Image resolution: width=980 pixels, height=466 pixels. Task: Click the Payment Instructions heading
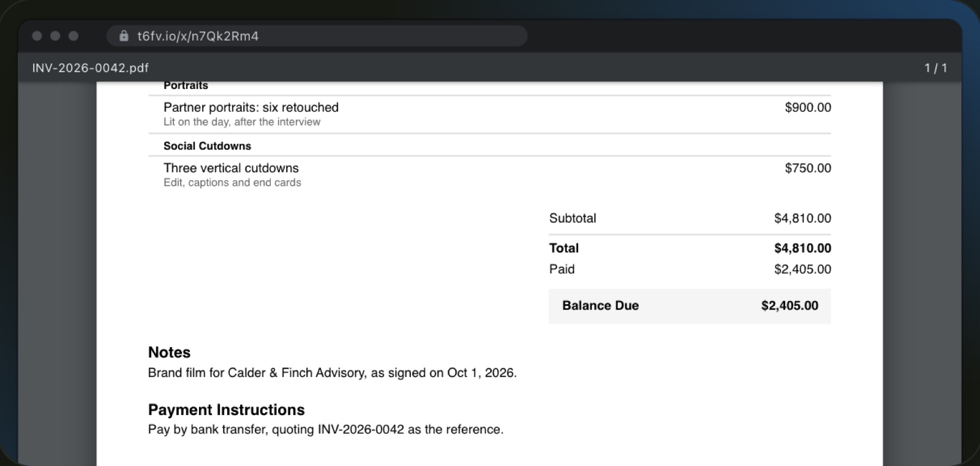pos(226,410)
